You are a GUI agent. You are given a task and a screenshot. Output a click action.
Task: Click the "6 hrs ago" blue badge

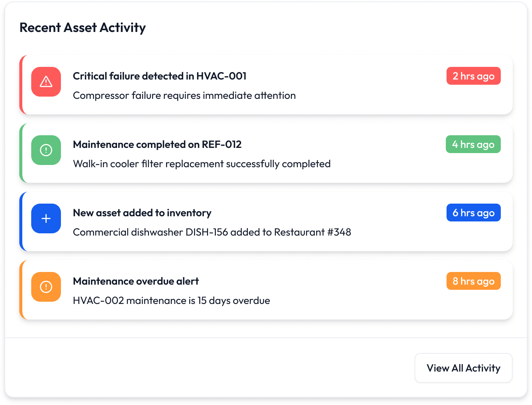pyautogui.click(x=473, y=213)
